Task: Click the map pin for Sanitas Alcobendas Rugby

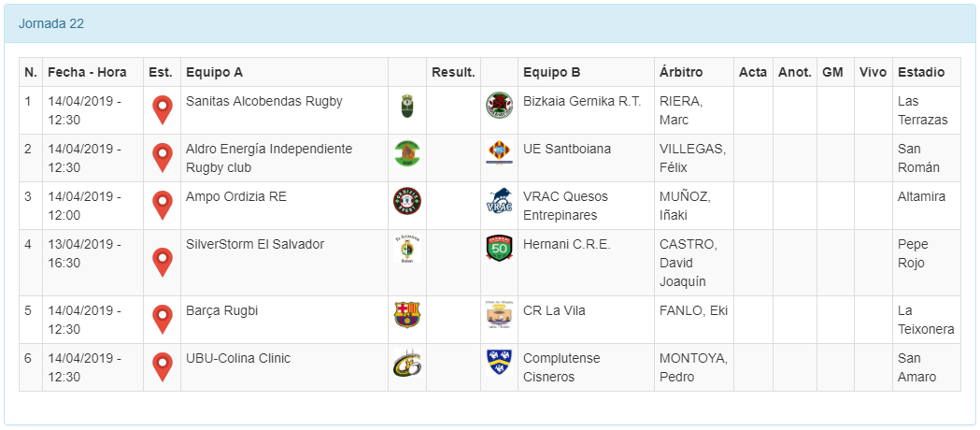Action: [x=163, y=109]
